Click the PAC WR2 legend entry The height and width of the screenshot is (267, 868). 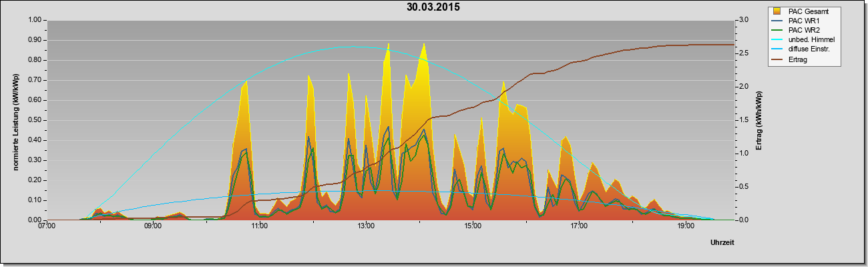[803, 30]
